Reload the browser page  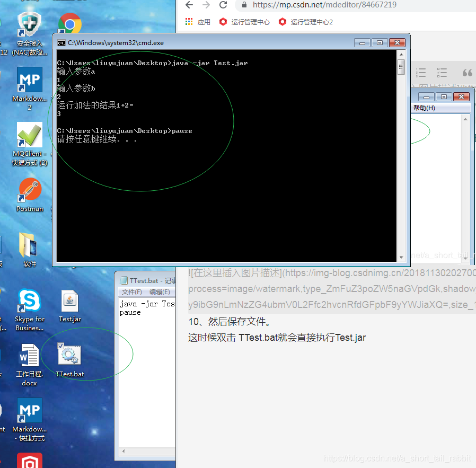point(223,5)
